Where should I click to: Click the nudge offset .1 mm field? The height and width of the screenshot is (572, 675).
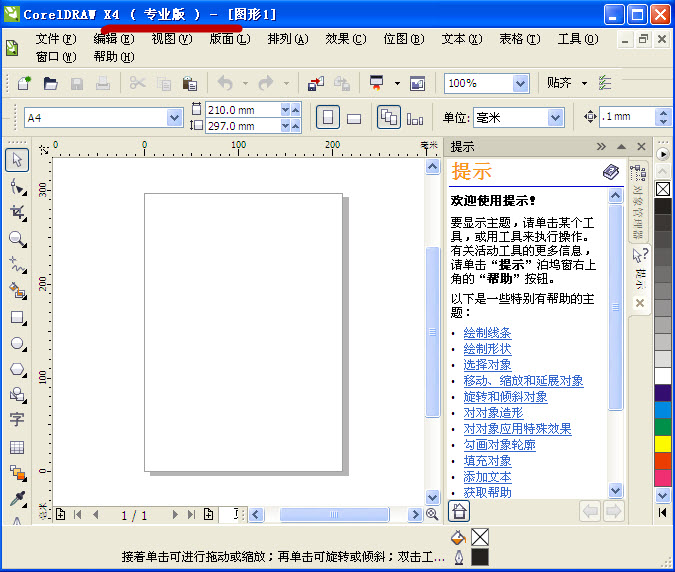click(627, 117)
